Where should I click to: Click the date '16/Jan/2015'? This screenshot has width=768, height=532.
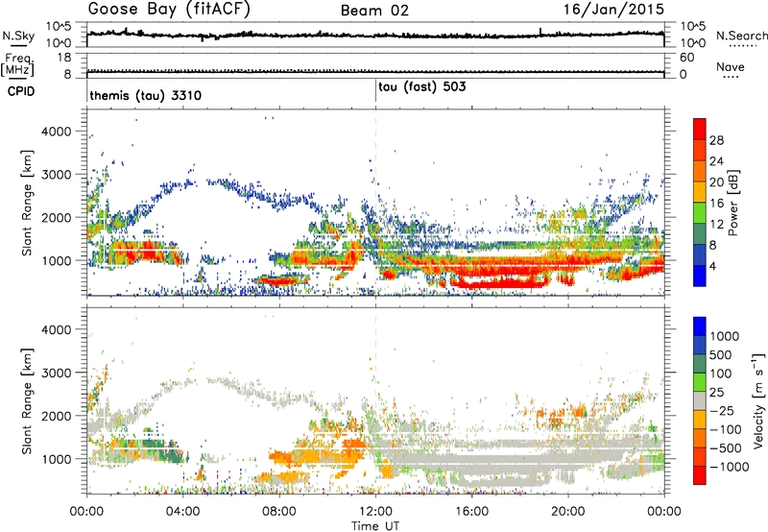613,10
